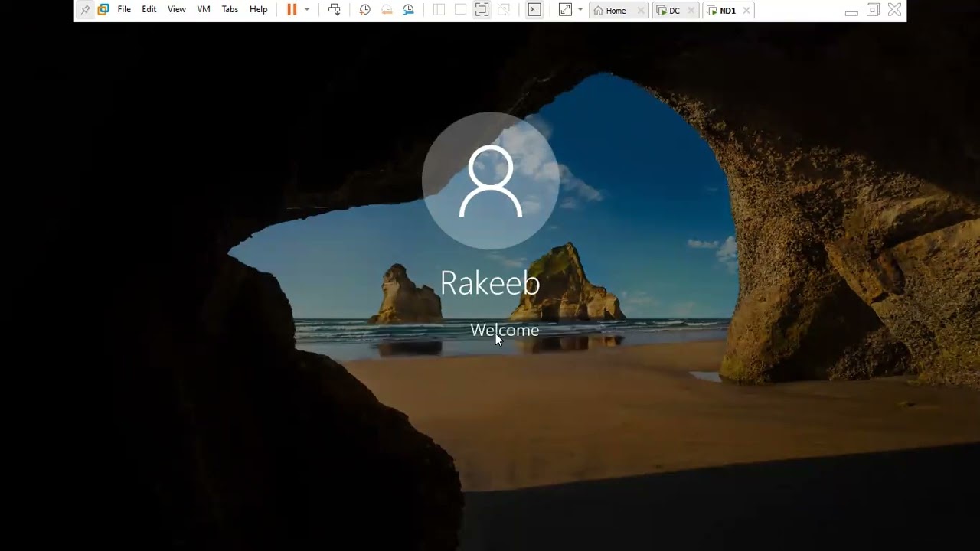Click the Rakeeb username text

coord(490,283)
